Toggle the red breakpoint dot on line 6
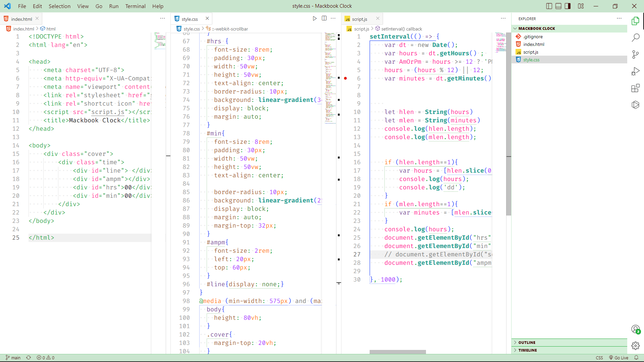Screen dimensions: 644x362 tap(345, 78)
